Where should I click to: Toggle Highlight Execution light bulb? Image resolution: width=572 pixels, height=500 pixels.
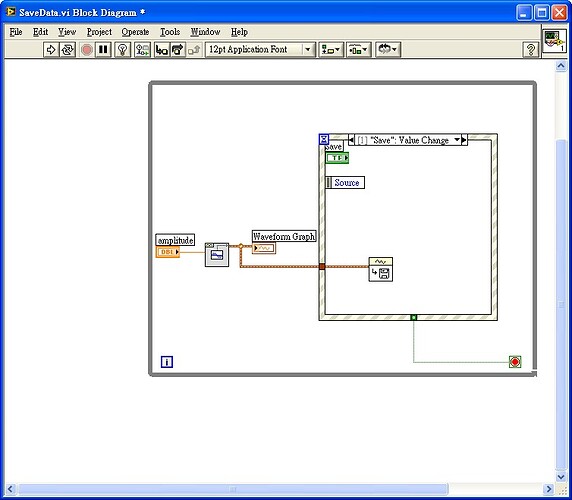click(123, 50)
